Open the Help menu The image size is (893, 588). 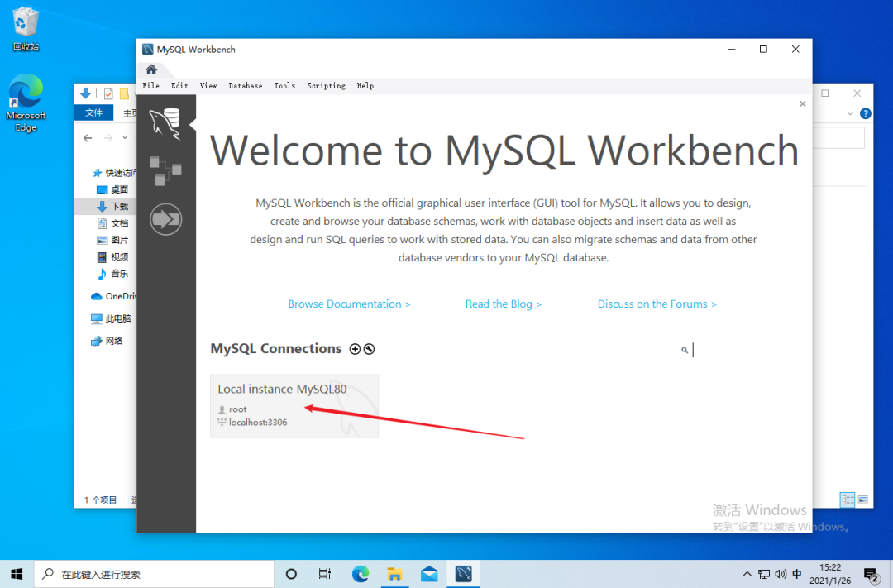pyautogui.click(x=365, y=85)
